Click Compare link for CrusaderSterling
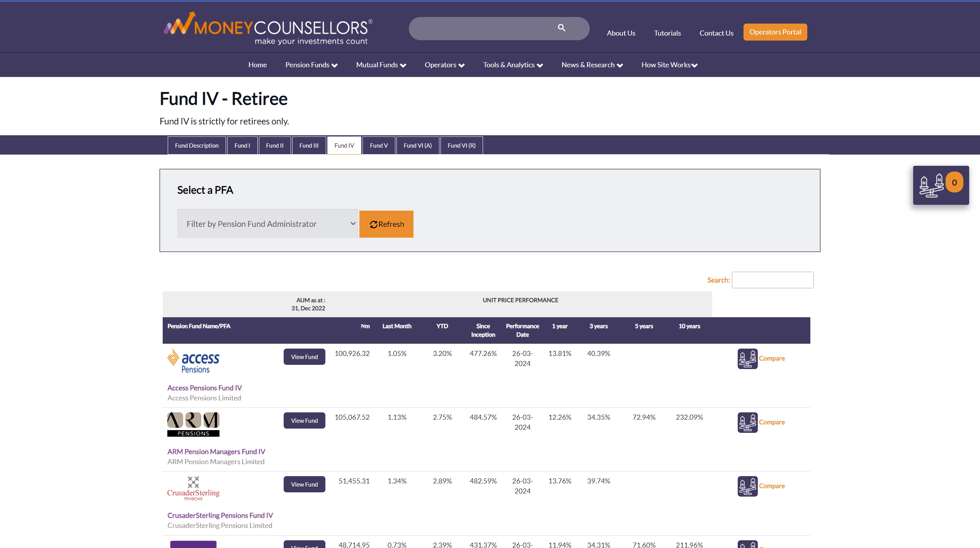 click(772, 486)
